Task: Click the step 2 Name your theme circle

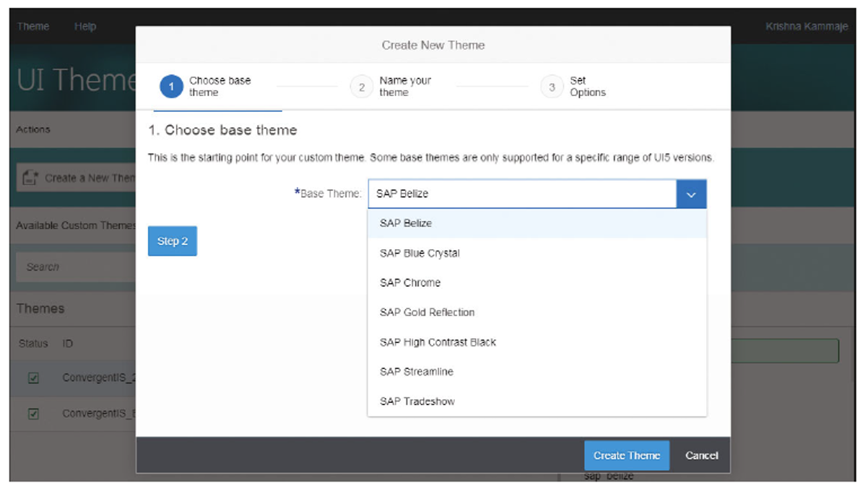Action: pos(362,86)
